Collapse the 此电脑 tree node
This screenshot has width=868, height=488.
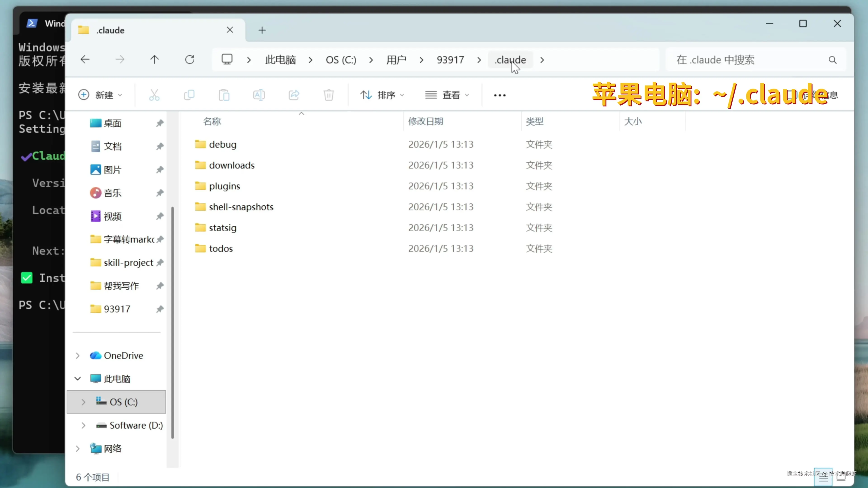pos(78,379)
